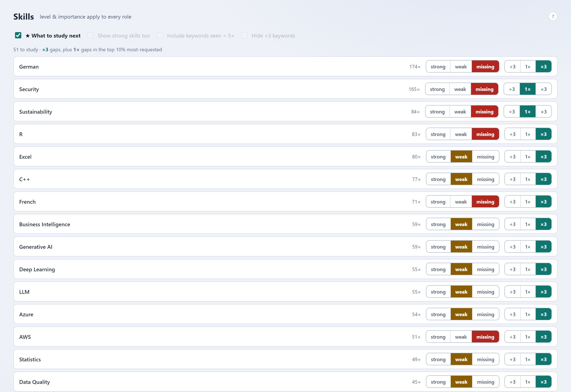Viewport: 571px width, 392px height.
Task: Set German level to strong
Action: point(438,67)
